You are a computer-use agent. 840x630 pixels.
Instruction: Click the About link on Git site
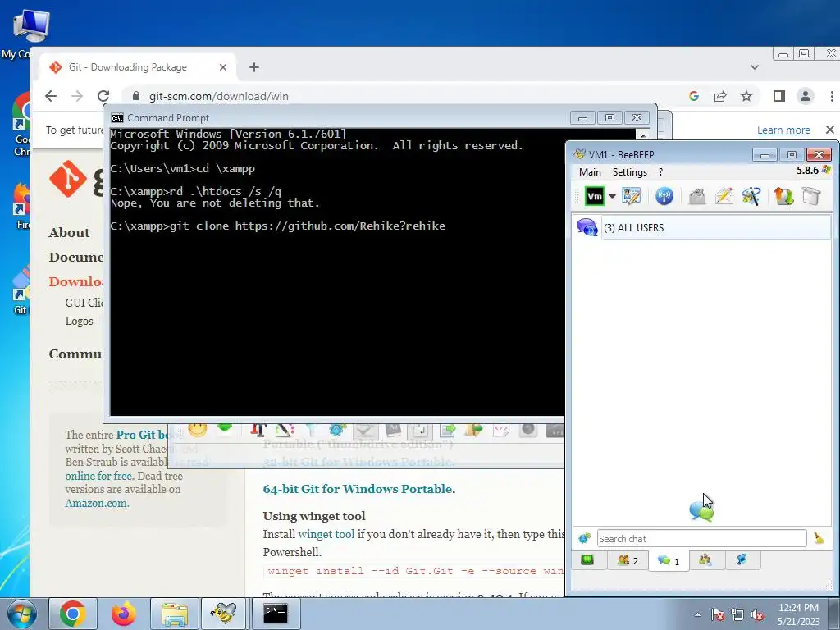tap(69, 232)
